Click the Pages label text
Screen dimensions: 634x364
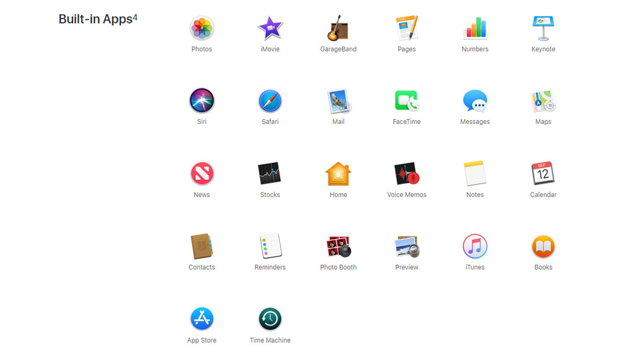(407, 49)
